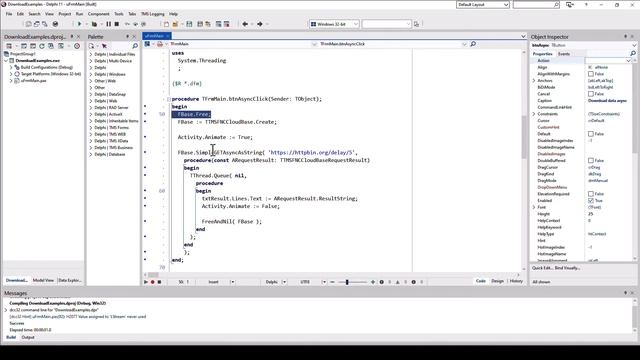
Task: Toggle the ElevationRequired checkbox
Action: (x=591, y=194)
